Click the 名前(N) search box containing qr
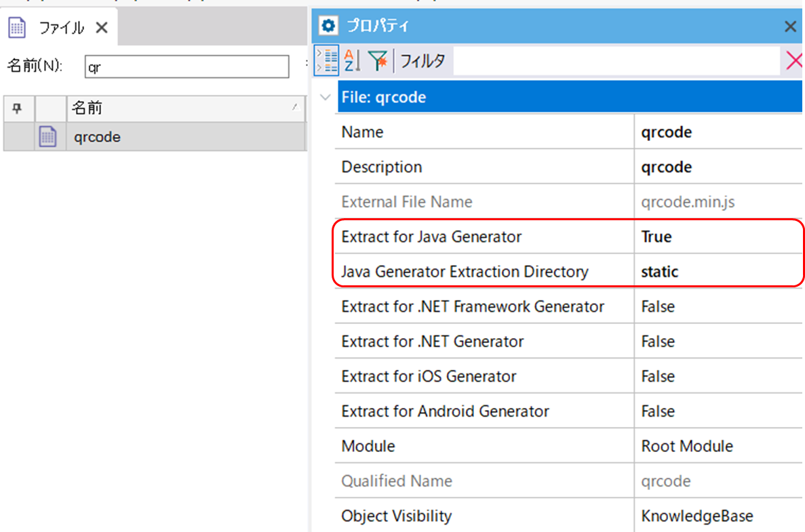 pyautogui.click(x=186, y=66)
